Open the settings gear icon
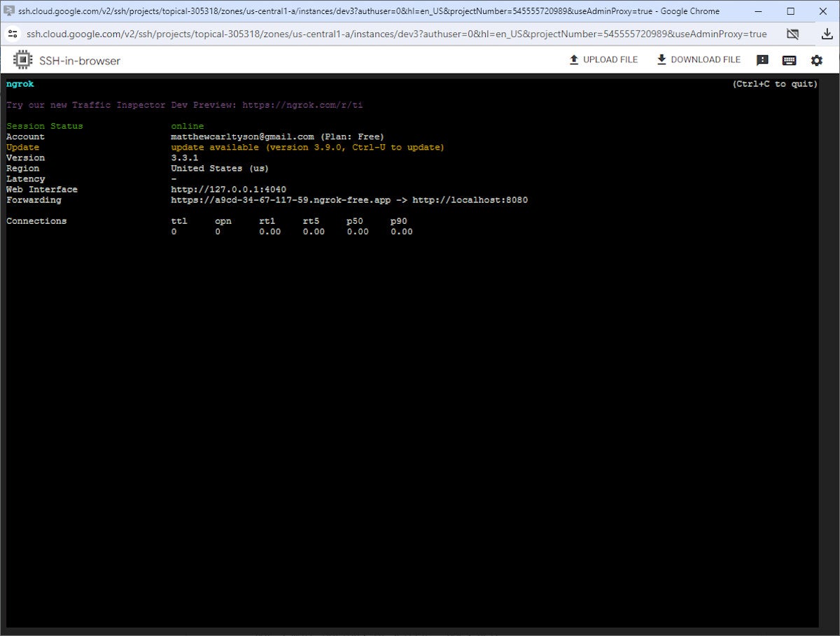This screenshot has height=636, width=840. [x=816, y=60]
